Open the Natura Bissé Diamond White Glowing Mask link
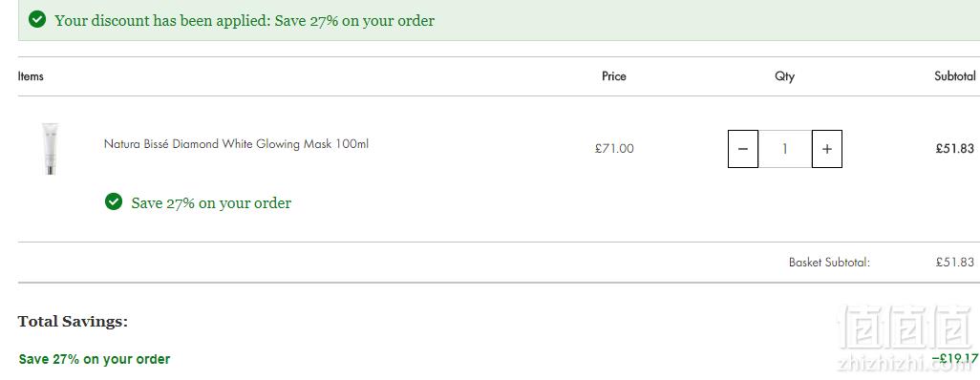 (236, 144)
